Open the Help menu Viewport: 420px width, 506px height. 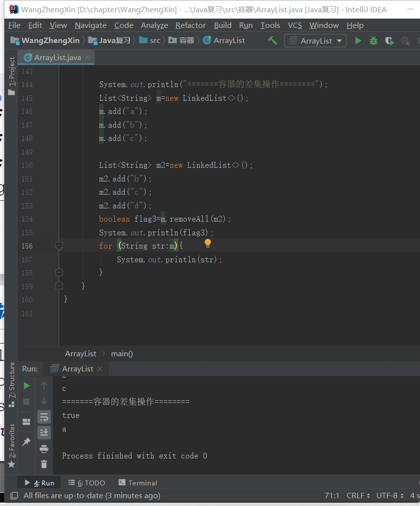[355, 25]
